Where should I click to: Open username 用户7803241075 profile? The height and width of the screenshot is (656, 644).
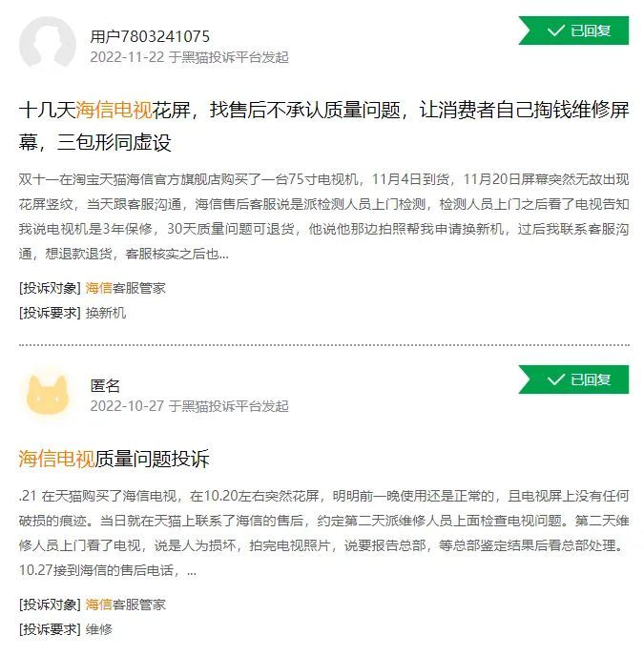[x=150, y=37]
